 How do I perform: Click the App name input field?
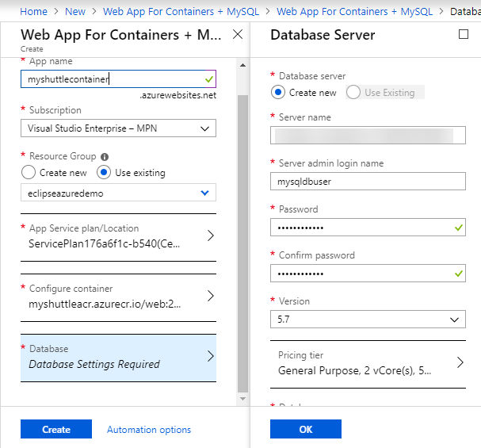pos(118,79)
